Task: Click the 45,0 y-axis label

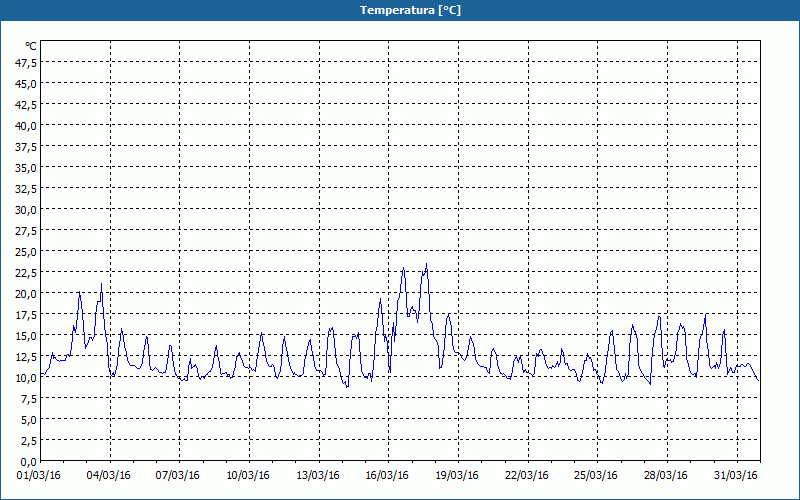Action: click(x=27, y=84)
